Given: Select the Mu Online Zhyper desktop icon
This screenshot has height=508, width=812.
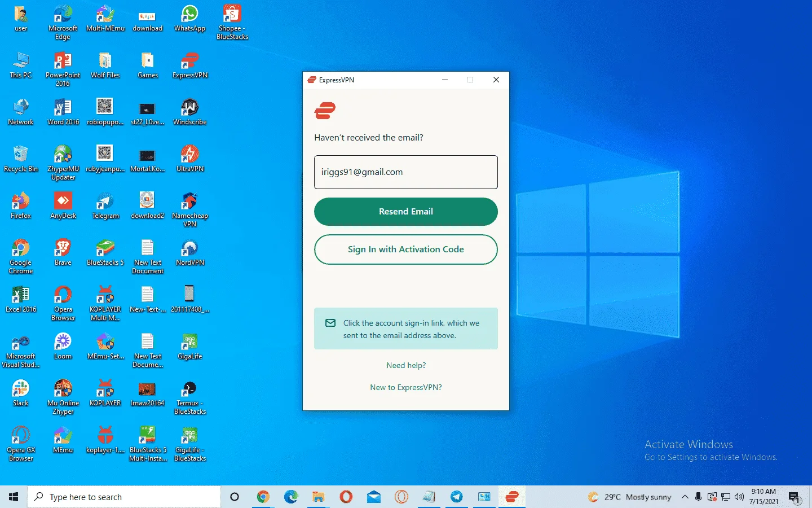Looking at the screenshot, I should coord(63,397).
